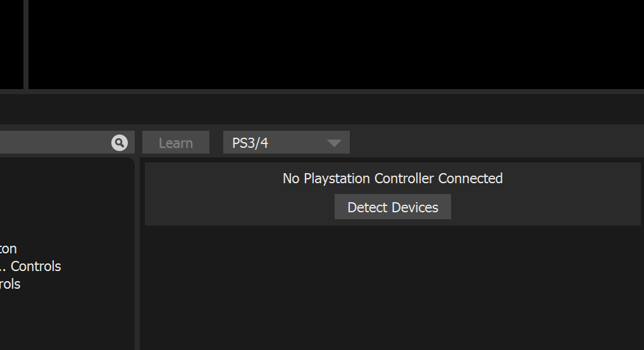Screen dimensions: 644x350
Task: Click the narrow black panel beside the preview
Action: [x=11, y=44]
